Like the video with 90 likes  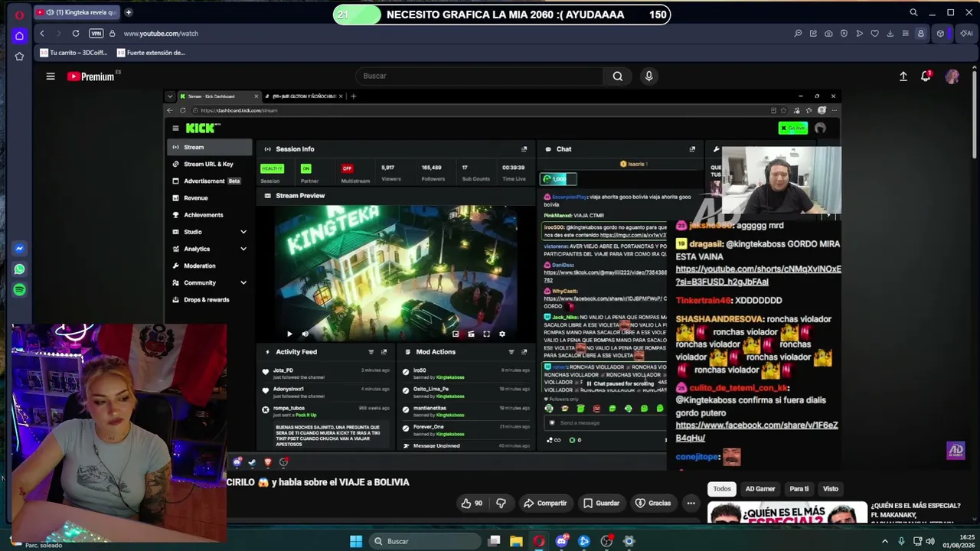tap(472, 503)
